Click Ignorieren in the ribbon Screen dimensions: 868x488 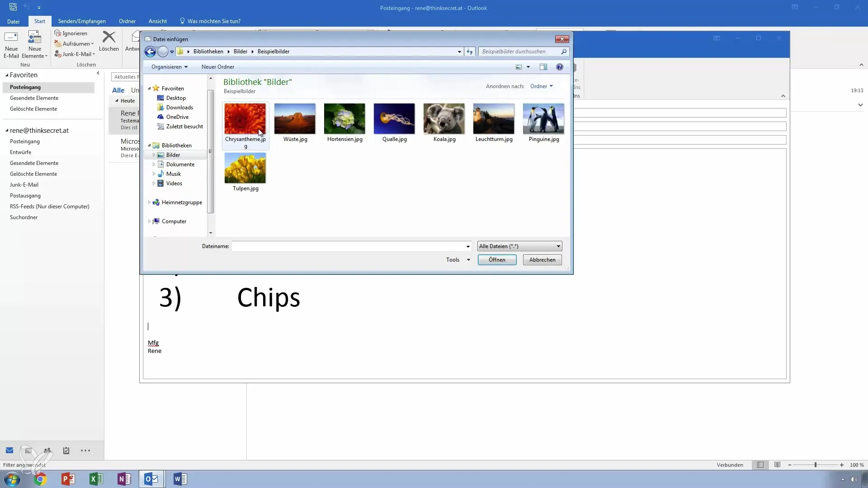(71, 33)
